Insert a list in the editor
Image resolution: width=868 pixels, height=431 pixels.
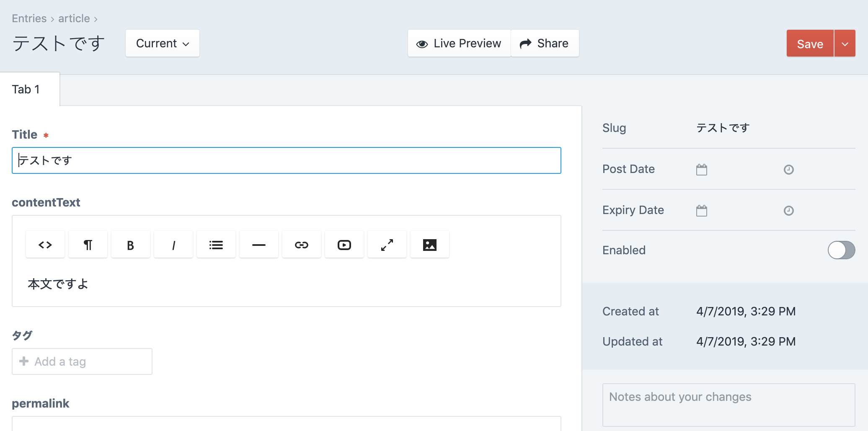(x=216, y=245)
